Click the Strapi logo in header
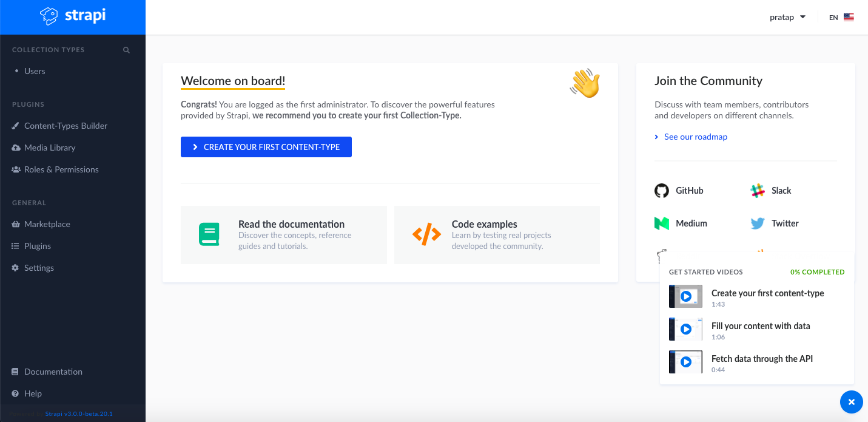The height and width of the screenshot is (422, 868). [73, 16]
